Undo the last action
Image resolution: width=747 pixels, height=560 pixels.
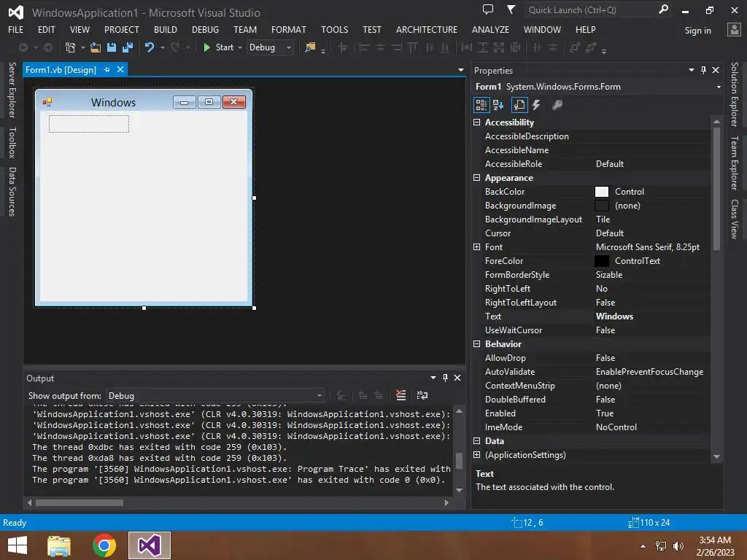coord(150,47)
